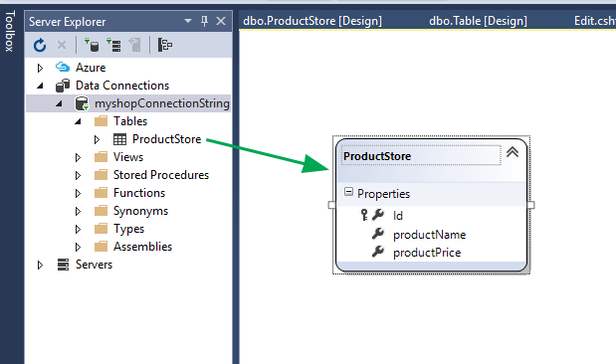Collapse the ProductStore entity with the chevron
The image size is (616, 364).
(513, 152)
